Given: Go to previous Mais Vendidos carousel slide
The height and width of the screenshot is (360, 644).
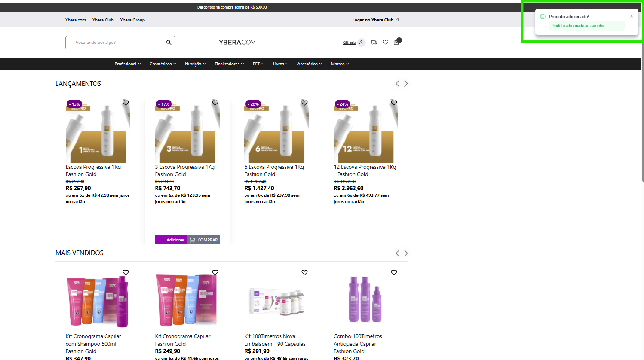Looking at the screenshot, I should click(397, 253).
